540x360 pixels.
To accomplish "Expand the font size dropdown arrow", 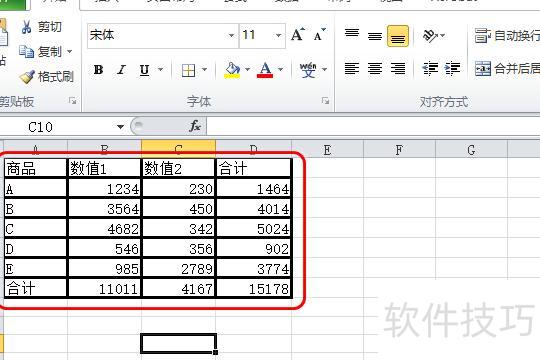I will tap(279, 35).
